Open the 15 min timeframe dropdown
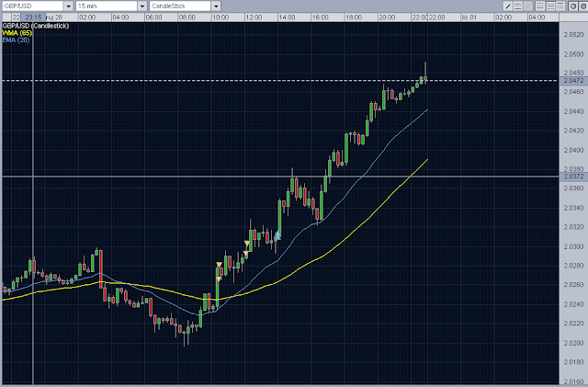The width and height of the screenshot is (588, 387). [x=142, y=6]
